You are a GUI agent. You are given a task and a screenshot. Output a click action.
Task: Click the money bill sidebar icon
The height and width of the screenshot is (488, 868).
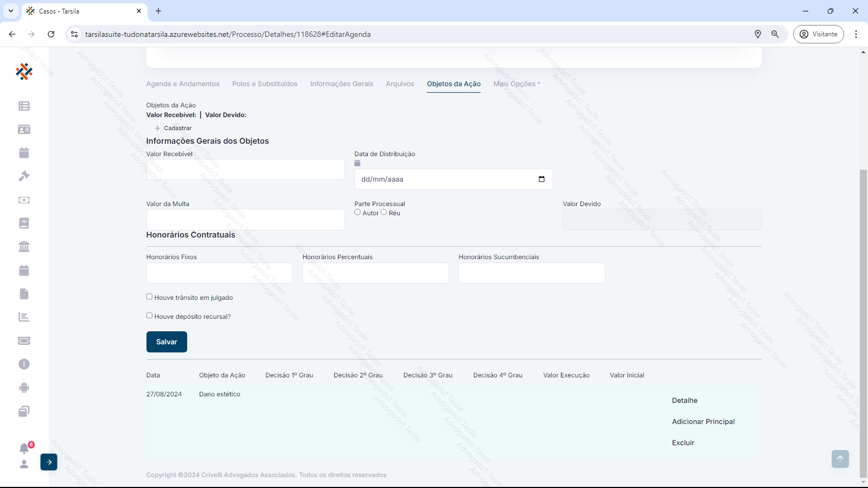click(x=24, y=200)
